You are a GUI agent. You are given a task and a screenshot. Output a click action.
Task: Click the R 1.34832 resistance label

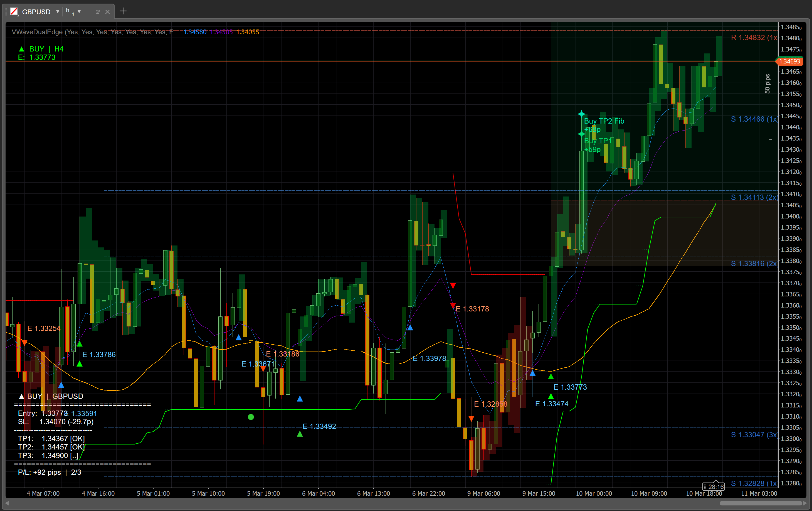(x=754, y=38)
